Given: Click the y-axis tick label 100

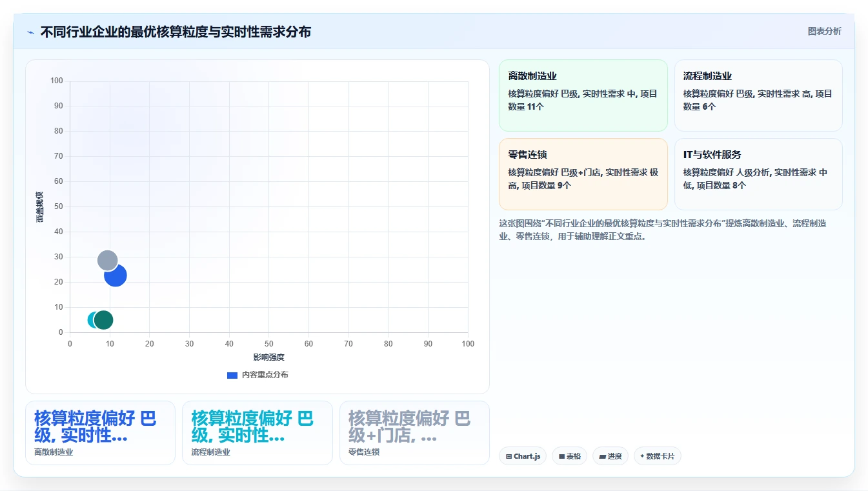Looking at the screenshot, I should click(56, 81).
